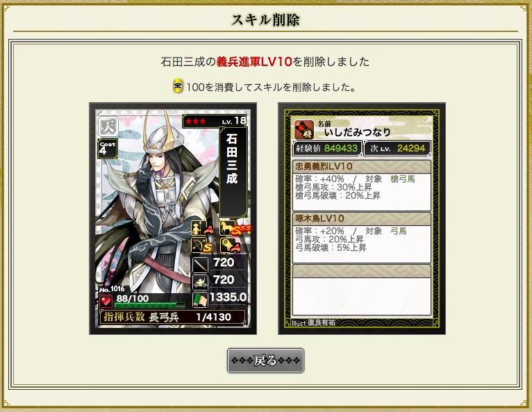Screen dimensions: 532x412
Task: Click the 経験値 849433 experience box
Action: 327,148
